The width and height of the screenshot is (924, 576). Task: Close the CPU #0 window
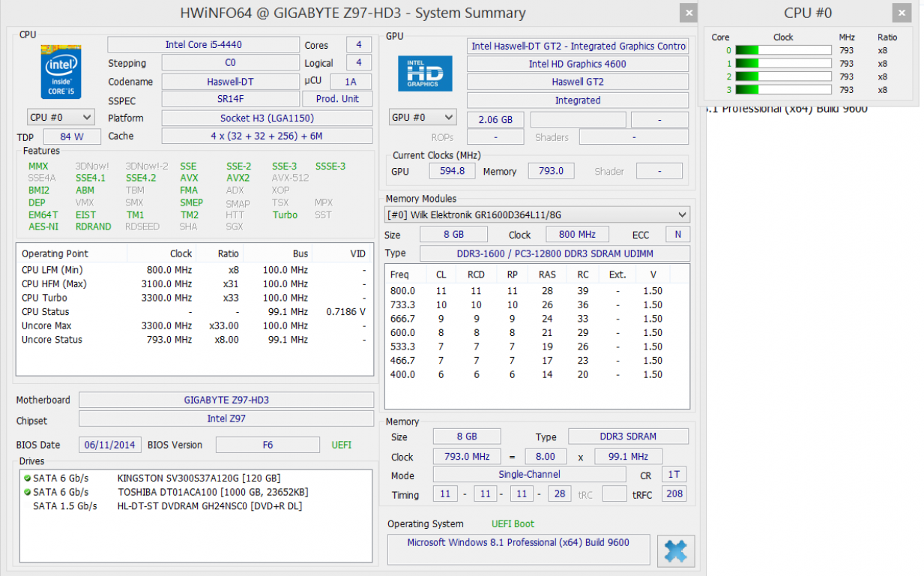[902, 13]
